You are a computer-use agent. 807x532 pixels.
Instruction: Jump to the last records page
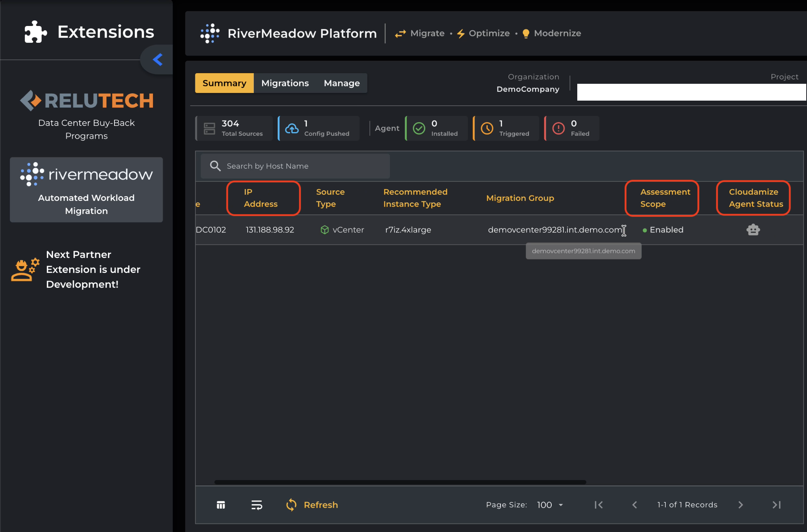click(776, 505)
